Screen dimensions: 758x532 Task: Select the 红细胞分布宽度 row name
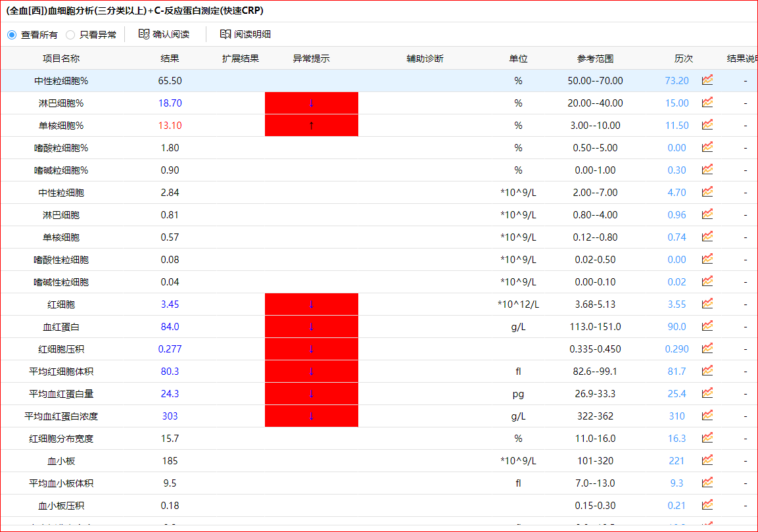coord(61,439)
